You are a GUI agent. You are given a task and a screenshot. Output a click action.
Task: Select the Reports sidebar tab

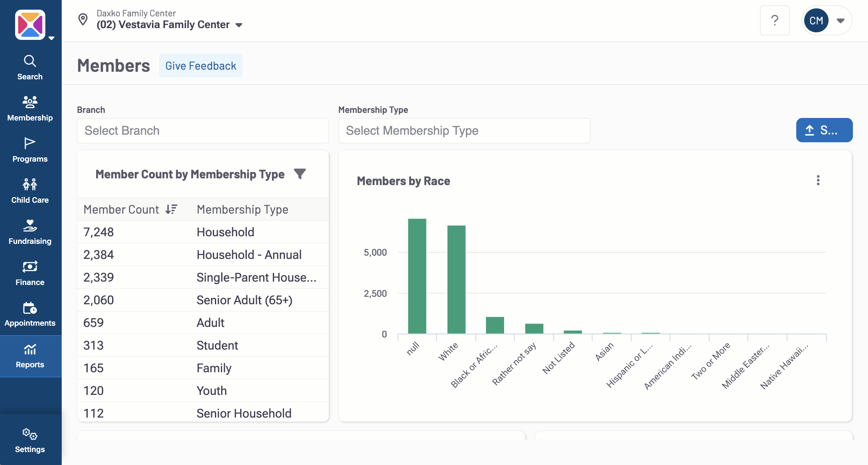pyautogui.click(x=30, y=356)
